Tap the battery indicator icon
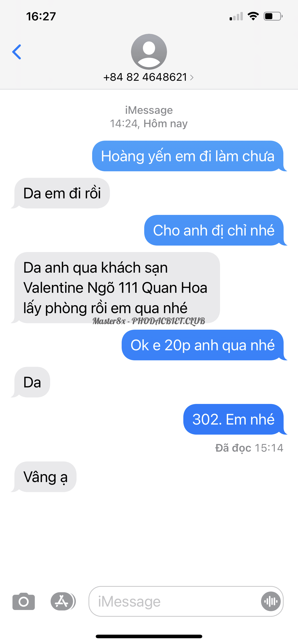Image resolution: width=298 pixels, height=644 pixels. [273, 16]
